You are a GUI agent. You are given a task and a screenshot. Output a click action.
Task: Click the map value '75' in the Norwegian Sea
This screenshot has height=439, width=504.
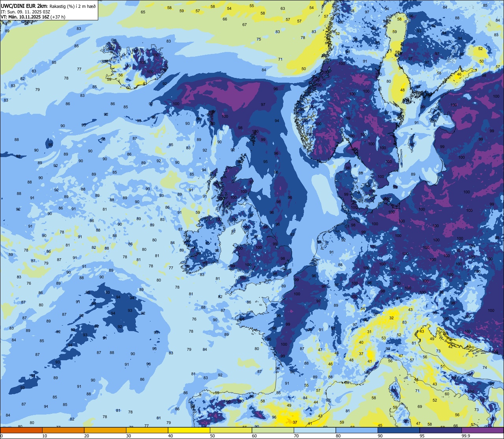(x=259, y=39)
